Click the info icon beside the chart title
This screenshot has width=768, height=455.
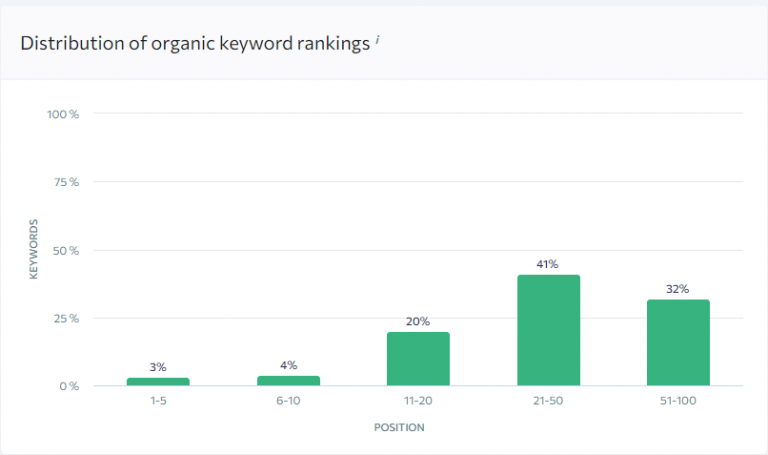tap(377, 40)
